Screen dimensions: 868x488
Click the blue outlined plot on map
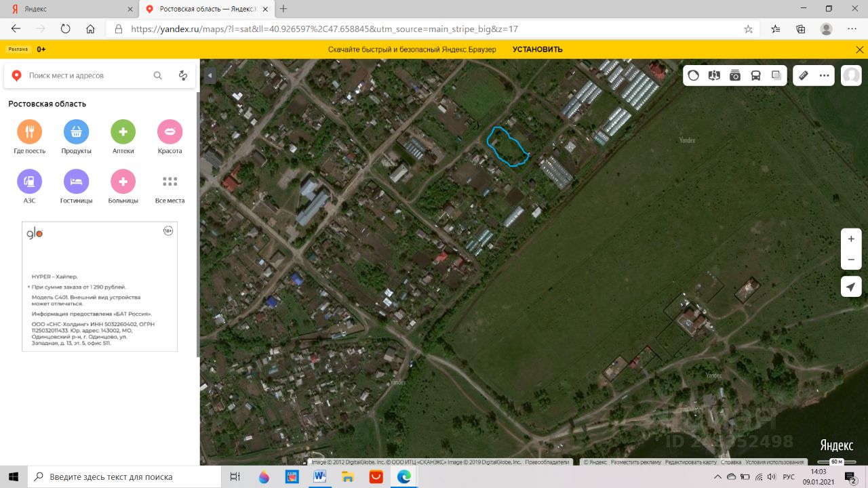[x=507, y=146]
